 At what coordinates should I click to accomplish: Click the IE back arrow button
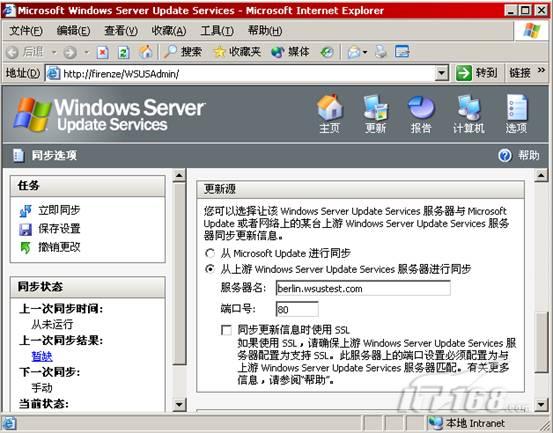tap(13, 53)
